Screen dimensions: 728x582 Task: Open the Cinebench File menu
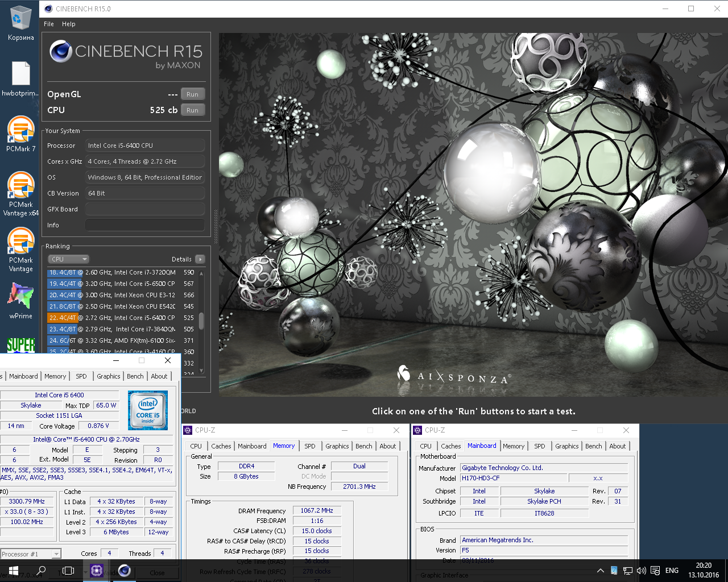point(49,24)
